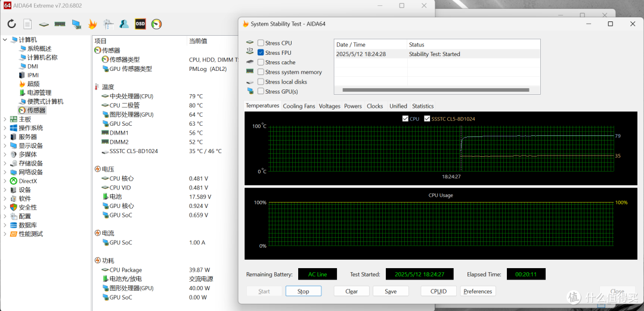The width and height of the screenshot is (644, 311).
Task: Expand the 多媒体 tree node
Action: (5, 154)
